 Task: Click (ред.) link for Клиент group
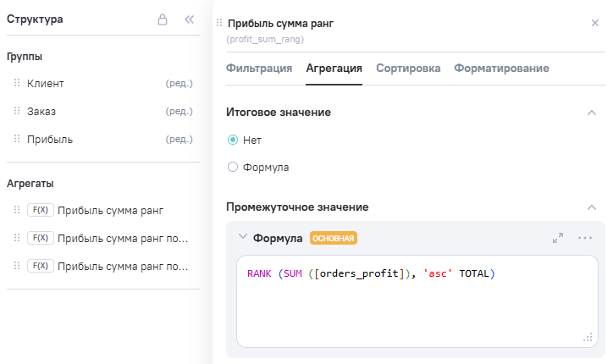pos(179,84)
